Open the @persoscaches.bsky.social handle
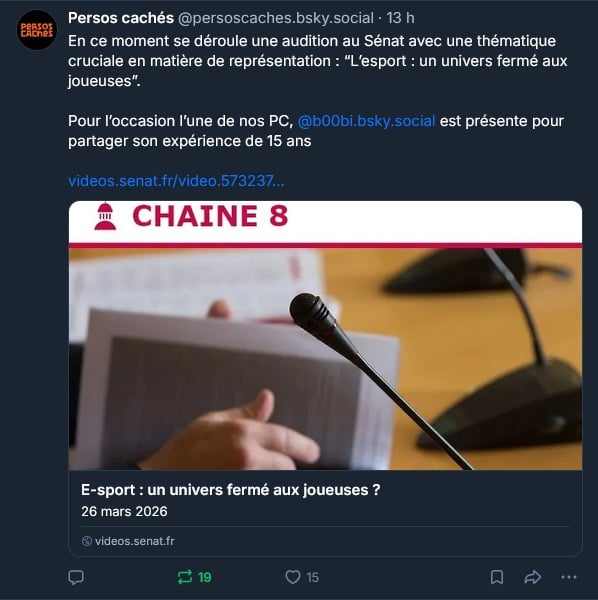 coord(276,18)
